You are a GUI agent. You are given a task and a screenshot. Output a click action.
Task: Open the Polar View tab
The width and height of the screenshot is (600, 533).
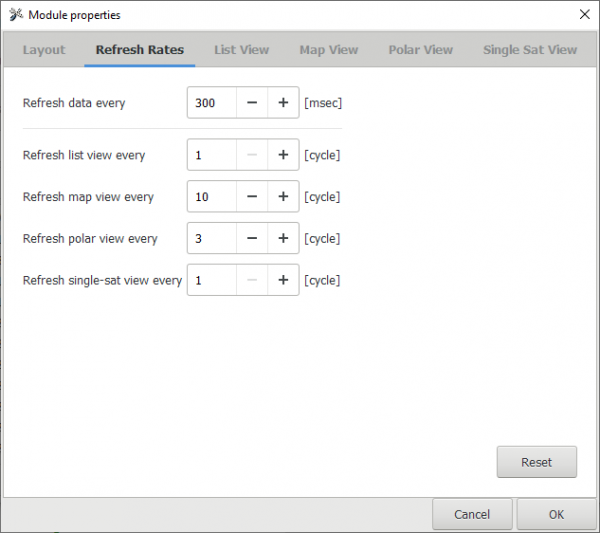420,50
